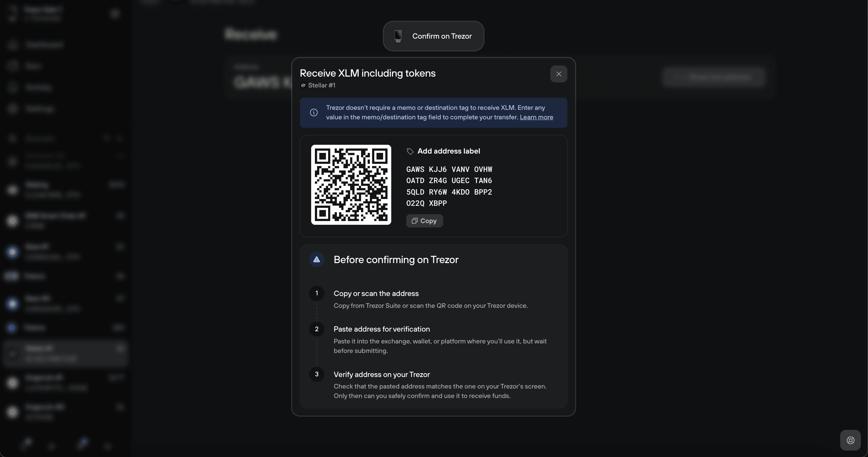
Task: Click the step 3 number badge
Action: [x=317, y=374]
